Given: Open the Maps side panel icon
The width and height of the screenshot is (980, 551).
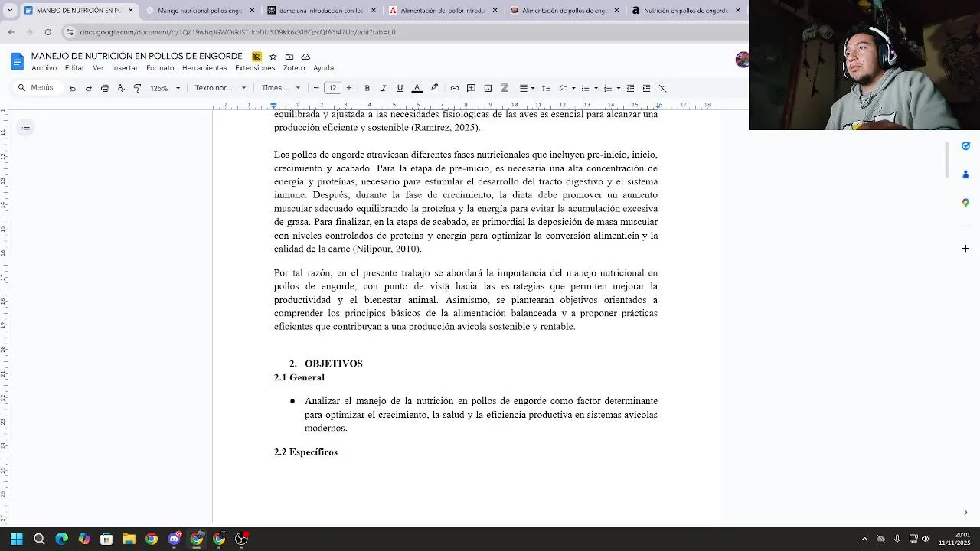Looking at the screenshot, I should point(965,203).
